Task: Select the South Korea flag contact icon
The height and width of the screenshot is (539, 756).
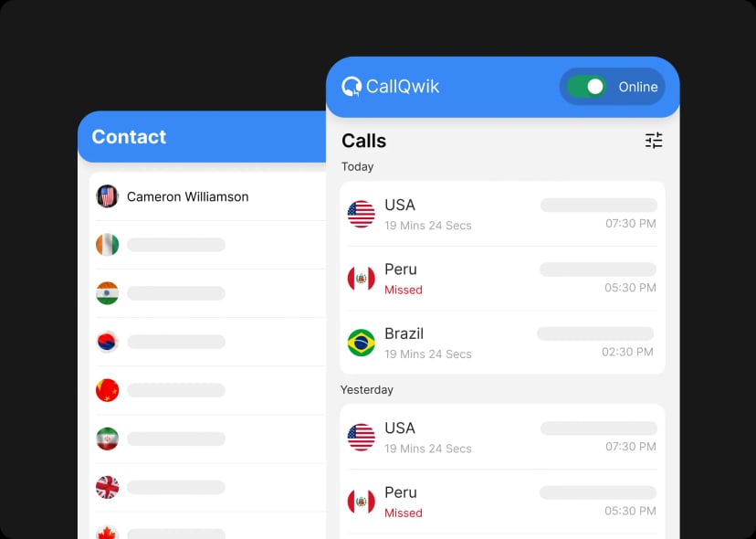Action: click(107, 342)
